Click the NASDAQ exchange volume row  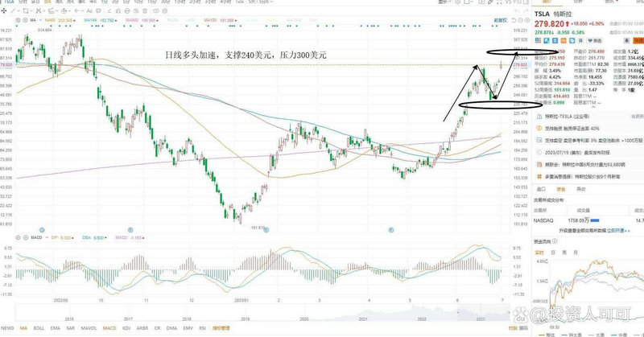point(588,220)
